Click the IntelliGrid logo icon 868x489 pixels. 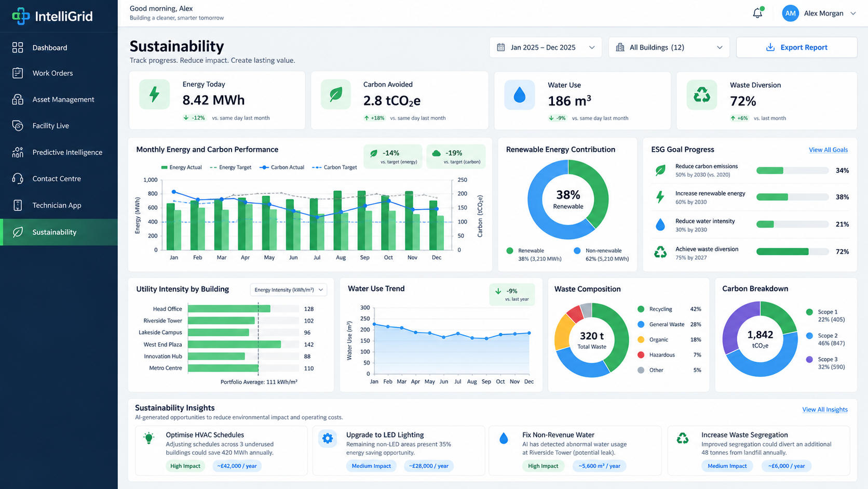coord(21,16)
